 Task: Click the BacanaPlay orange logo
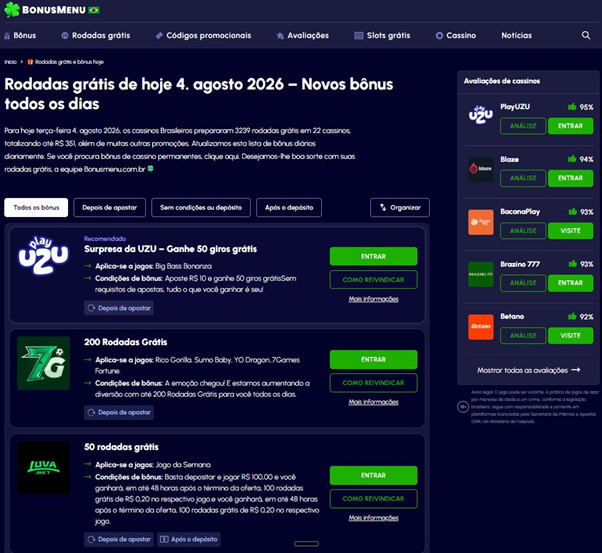(x=481, y=222)
